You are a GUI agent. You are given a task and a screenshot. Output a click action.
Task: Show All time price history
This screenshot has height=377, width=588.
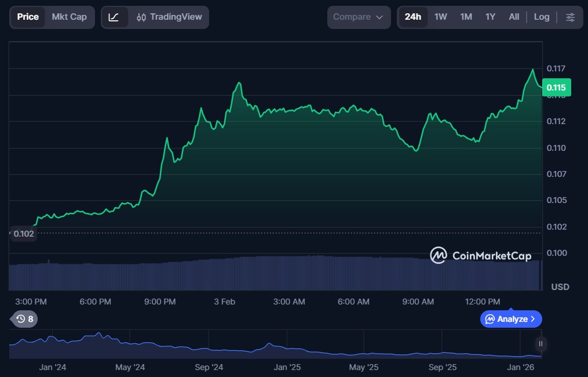point(514,17)
